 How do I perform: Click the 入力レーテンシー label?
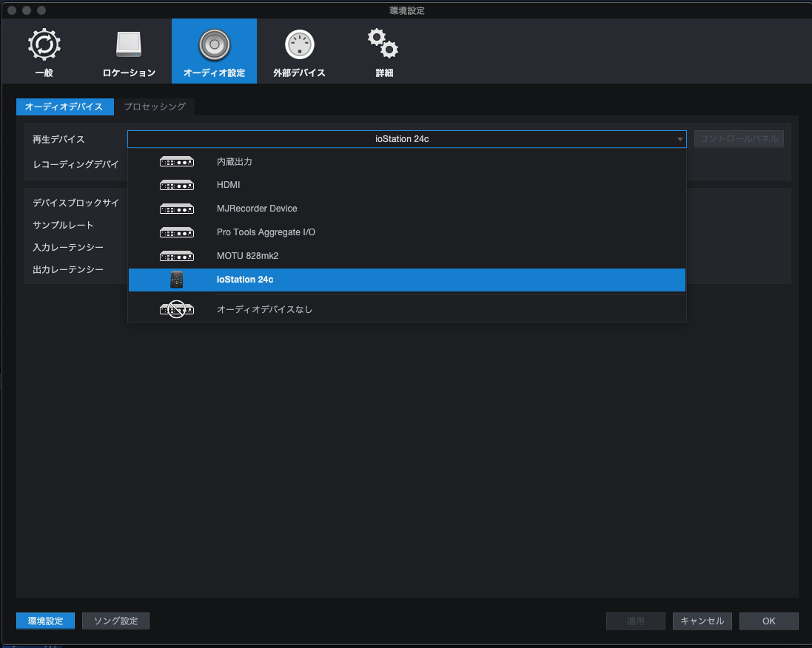pyautogui.click(x=68, y=247)
